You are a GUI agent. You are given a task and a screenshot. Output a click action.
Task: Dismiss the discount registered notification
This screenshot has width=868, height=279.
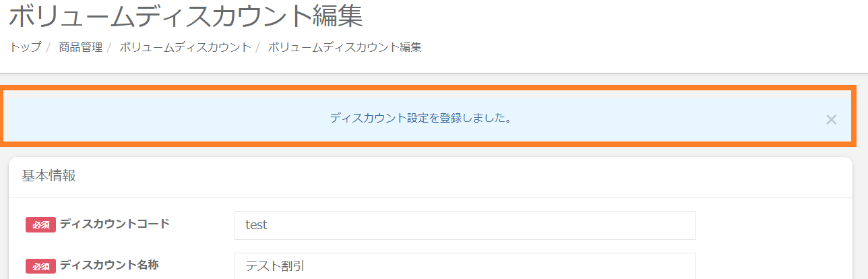(831, 120)
